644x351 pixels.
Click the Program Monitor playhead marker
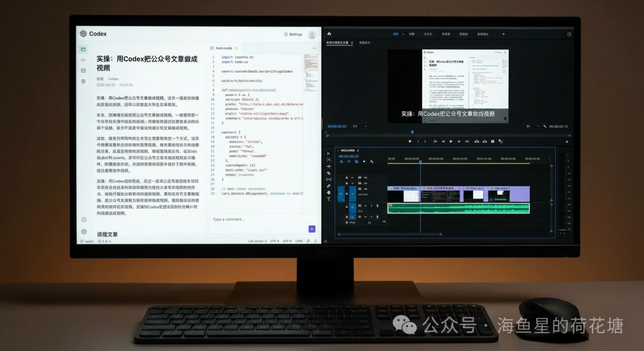pos(413,132)
